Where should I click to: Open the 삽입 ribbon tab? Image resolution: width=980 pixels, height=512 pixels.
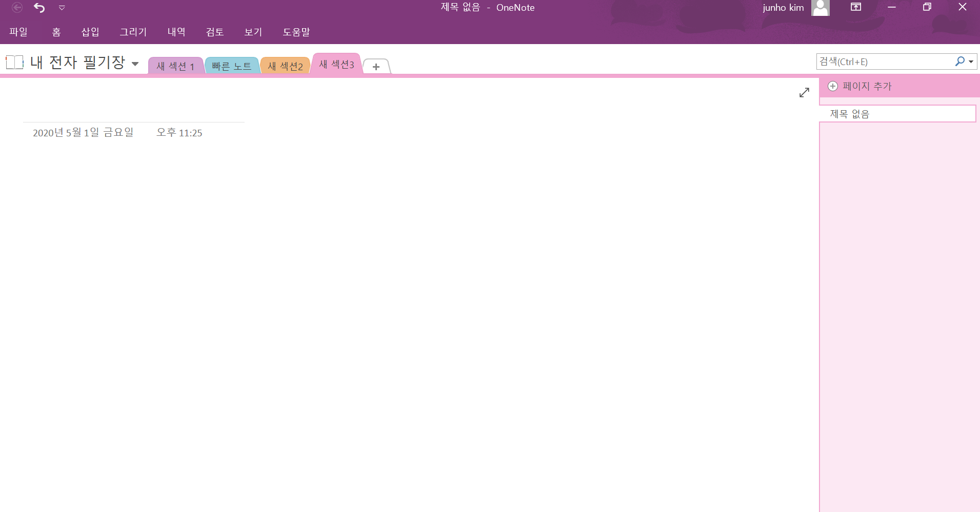pyautogui.click(x=90, y=32)
